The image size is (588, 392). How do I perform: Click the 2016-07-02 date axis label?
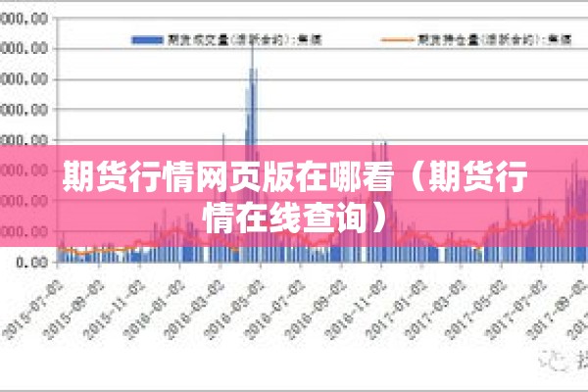pyautogui.click(x=274, y=311)
